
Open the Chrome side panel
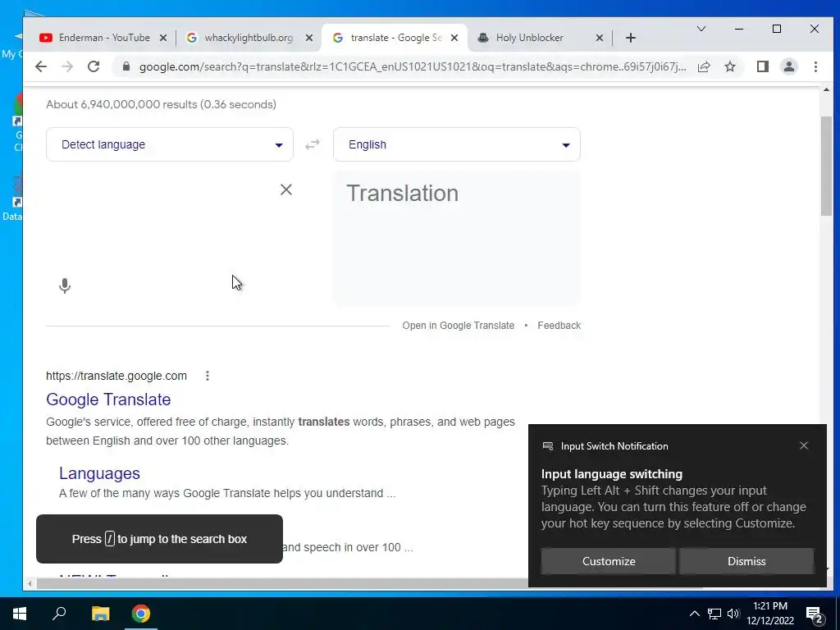pyautogui.click(x=762, y=66)
